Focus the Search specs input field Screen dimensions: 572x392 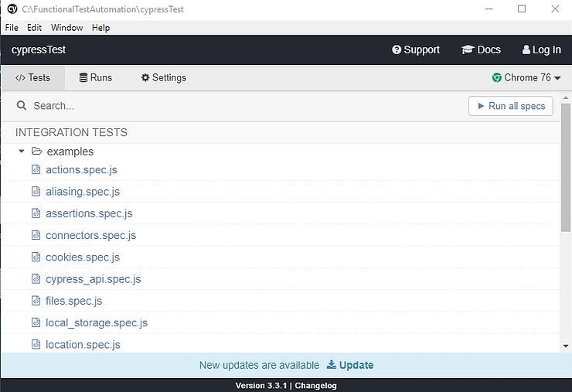pyautogui.click(x=240, y=106)
